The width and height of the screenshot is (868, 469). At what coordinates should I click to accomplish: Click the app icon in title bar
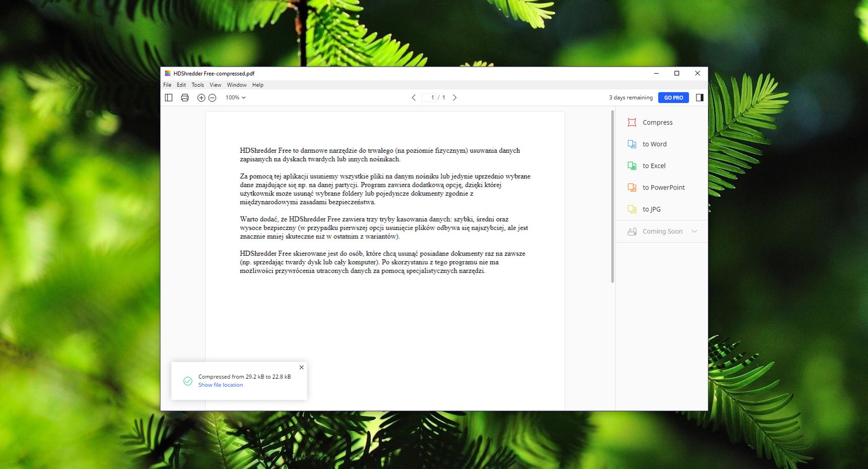pos(168,73)
